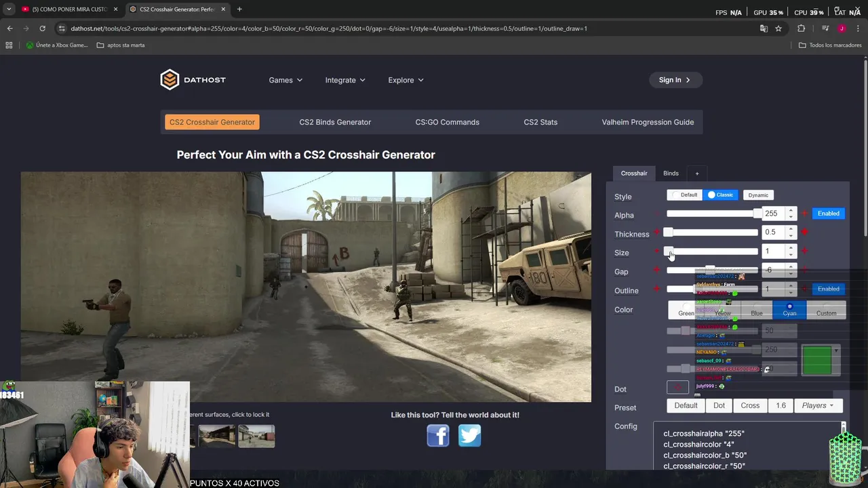This screenshot has height=488, width=868.
Task: Adjust the Alpha value stepper arrows
Action: coord(791,213)
